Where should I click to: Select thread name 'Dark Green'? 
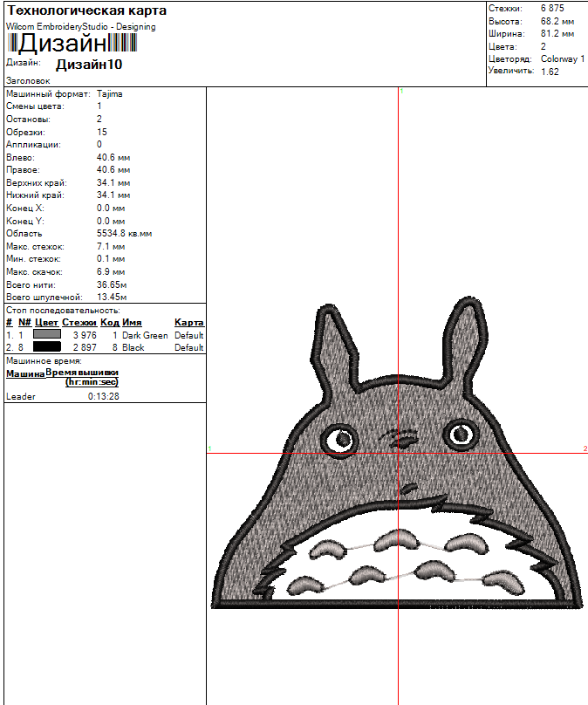click(145, 335)
